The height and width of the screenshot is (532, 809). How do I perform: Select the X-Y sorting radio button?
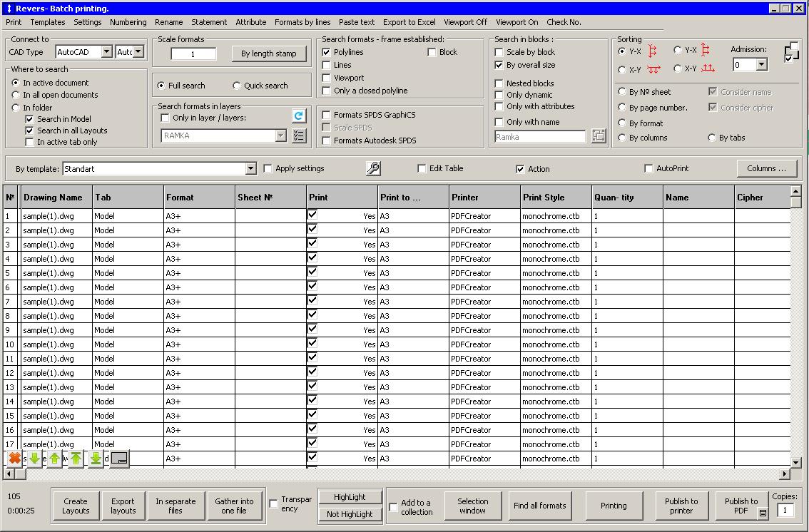click(624, 68)
